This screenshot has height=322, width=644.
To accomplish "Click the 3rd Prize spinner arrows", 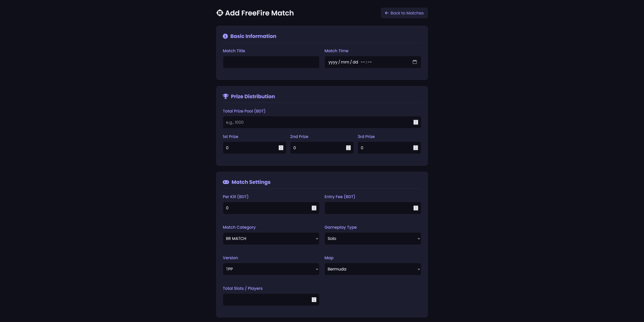I will (x=416, y=148).
